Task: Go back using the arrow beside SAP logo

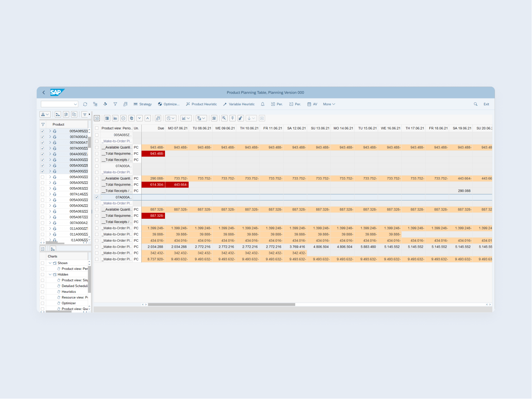Action: pyautogui.click(x=44, y=92)
